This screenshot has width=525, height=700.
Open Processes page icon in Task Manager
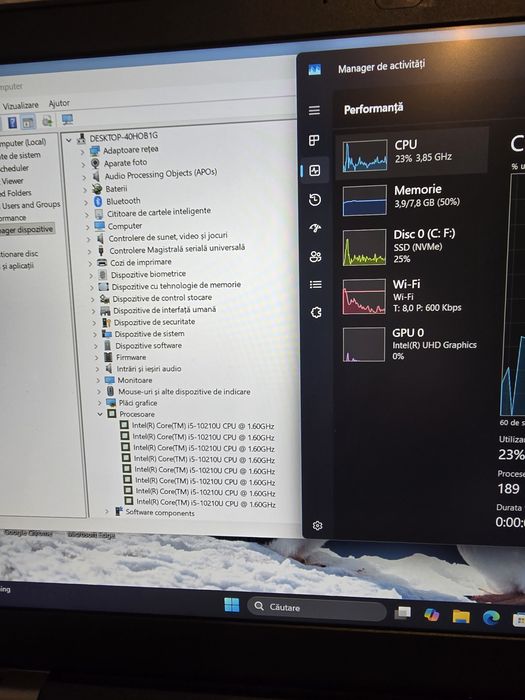point(314,140)
